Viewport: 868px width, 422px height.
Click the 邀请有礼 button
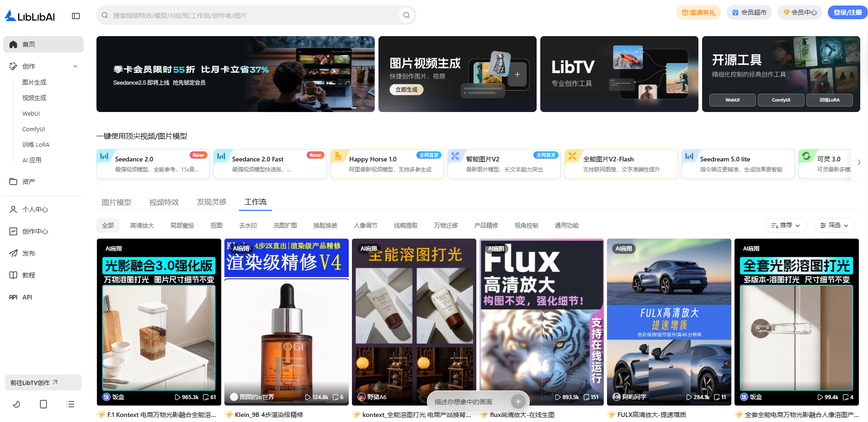pyautogui.click(x=698, y=12)
